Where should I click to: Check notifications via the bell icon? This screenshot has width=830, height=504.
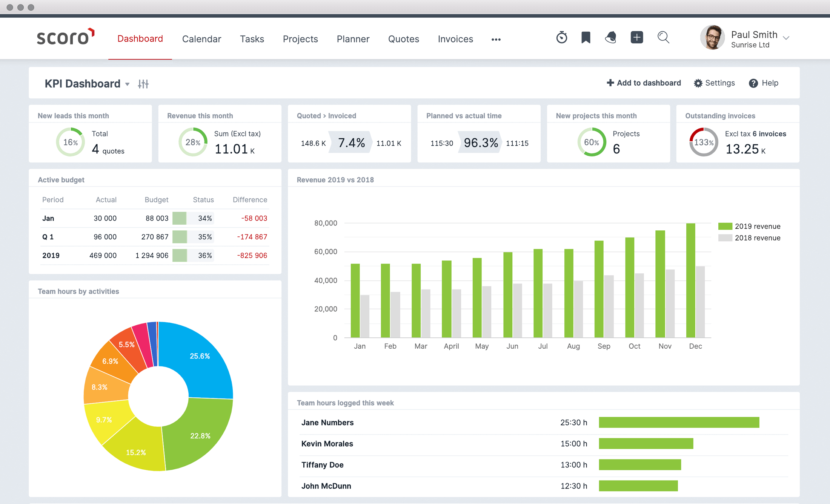(611, 38)
